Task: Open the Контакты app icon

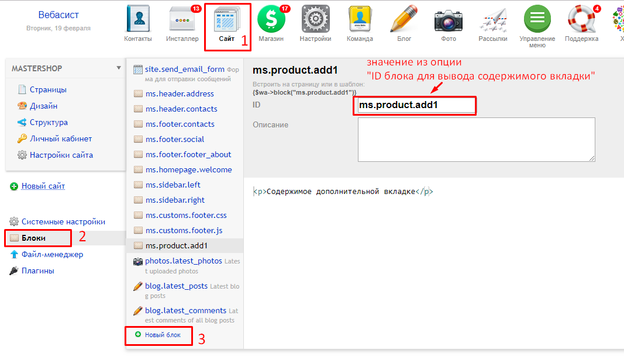Action: pos(138,20)
